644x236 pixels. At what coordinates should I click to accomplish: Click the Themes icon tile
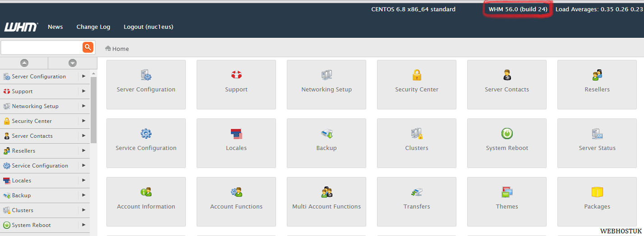click(x=506, y=192)
